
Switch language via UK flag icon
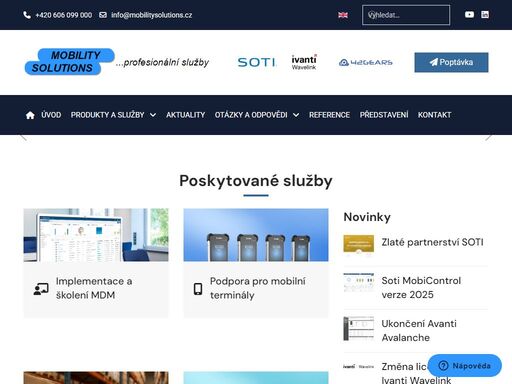tap(343, 15)
